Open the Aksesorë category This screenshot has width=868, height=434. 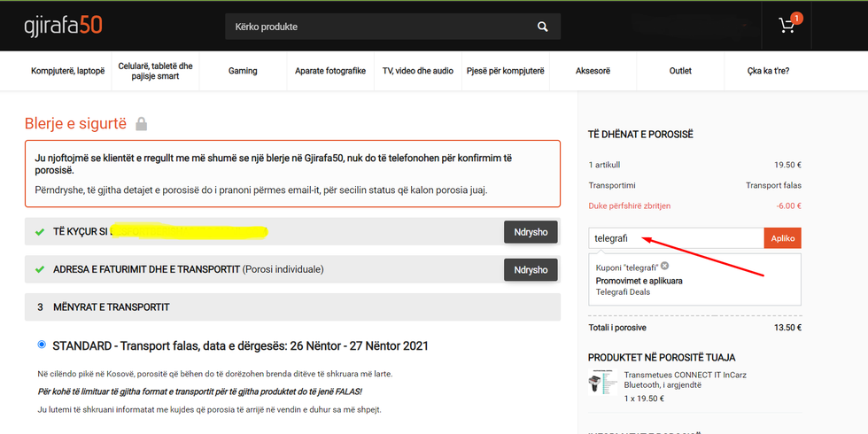coord(593,71)
